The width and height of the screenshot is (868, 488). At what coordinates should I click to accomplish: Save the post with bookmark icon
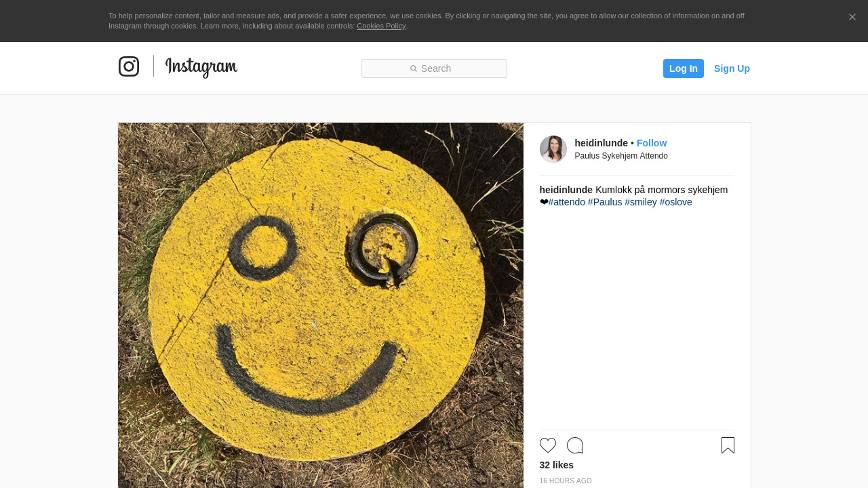[x=728, y=445]
